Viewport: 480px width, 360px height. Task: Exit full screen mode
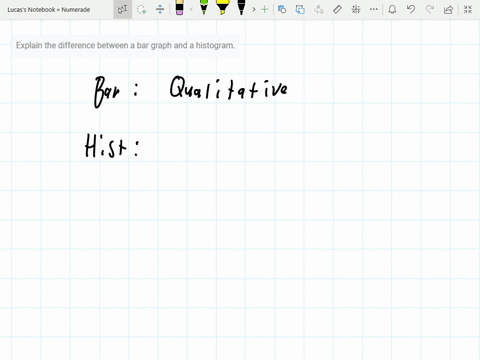coord(468,9)
